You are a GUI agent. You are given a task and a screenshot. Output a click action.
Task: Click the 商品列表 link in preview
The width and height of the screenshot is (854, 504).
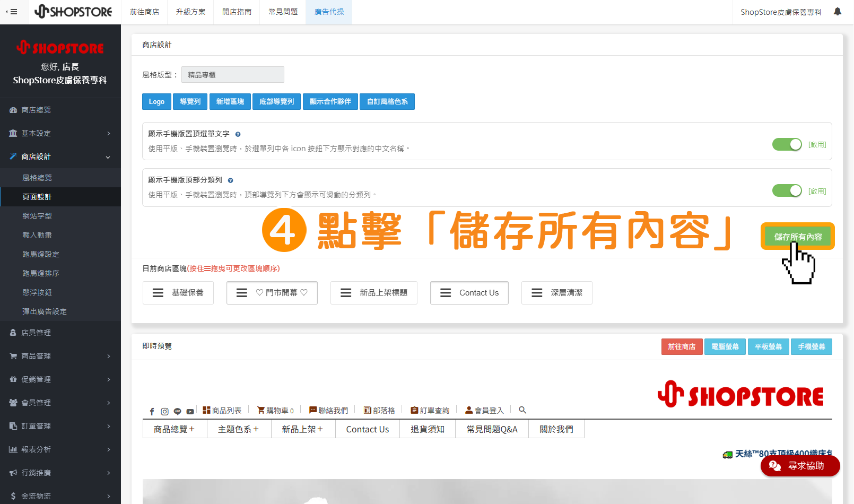point(222,410)
